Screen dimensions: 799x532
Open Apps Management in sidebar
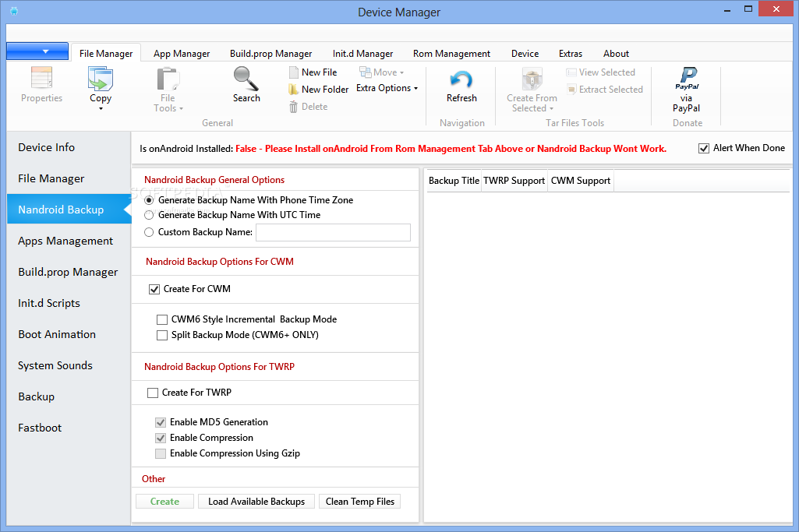69,241
